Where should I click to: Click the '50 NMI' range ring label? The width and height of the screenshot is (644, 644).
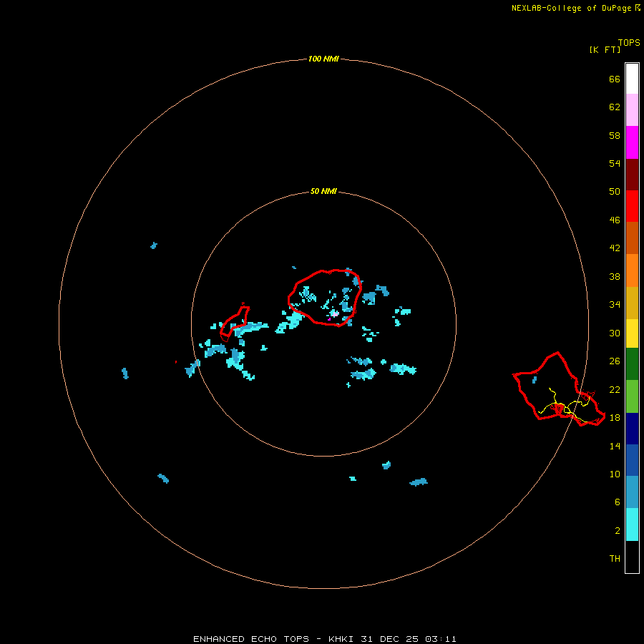tap(323, 191)
